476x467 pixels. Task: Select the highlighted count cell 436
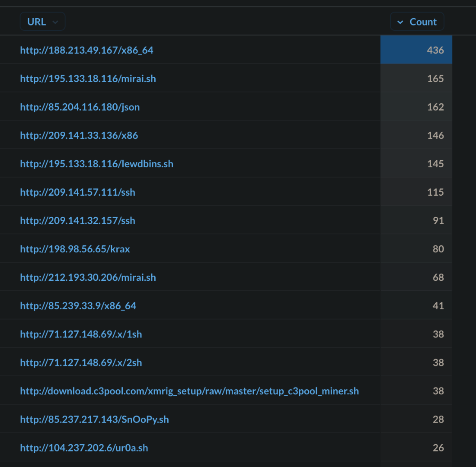(x=416, y=50)
